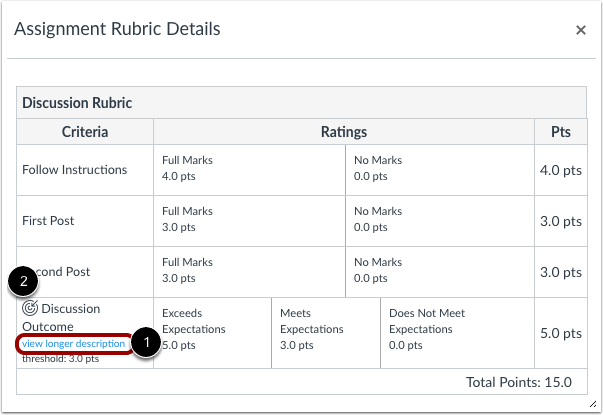
Task: Choose the Exceeds Expectations 5.0 pts rating
Action: [212, 333]
